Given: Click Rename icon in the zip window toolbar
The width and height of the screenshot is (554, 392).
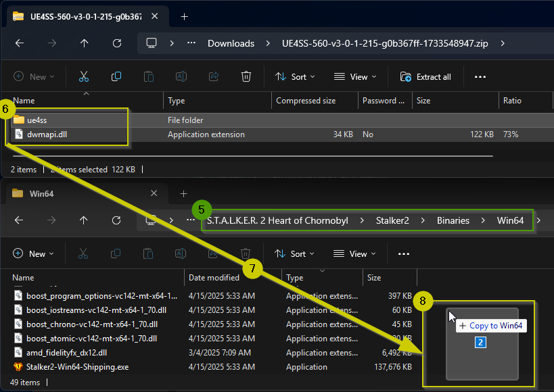Looking at the screenshot, I should pos(181,76).
